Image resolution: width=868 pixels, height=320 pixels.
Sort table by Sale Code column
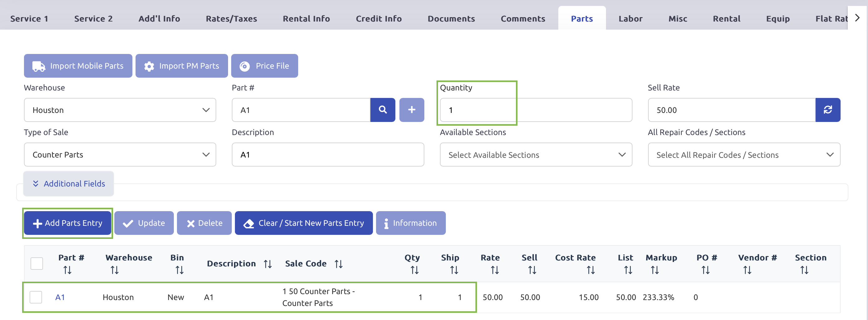(339, 264)
